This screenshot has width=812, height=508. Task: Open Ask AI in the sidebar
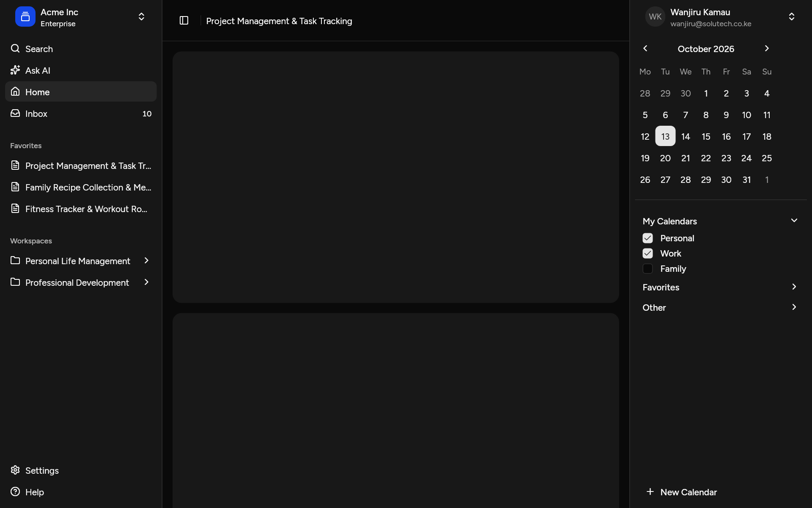pos(81,70)
